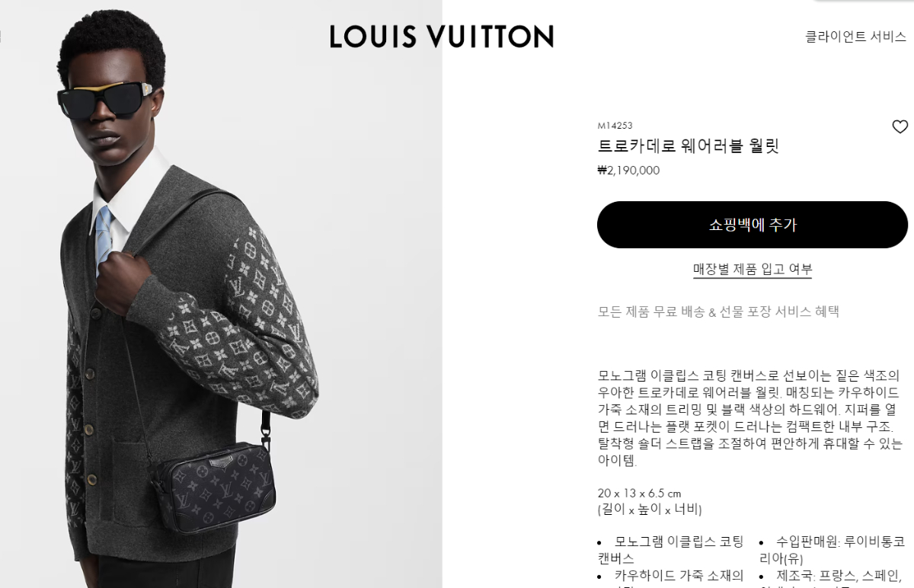914x588 pixels.
Task: Check 매장별 제품 입고 여부 link
Action: click(x=753, y=269)
